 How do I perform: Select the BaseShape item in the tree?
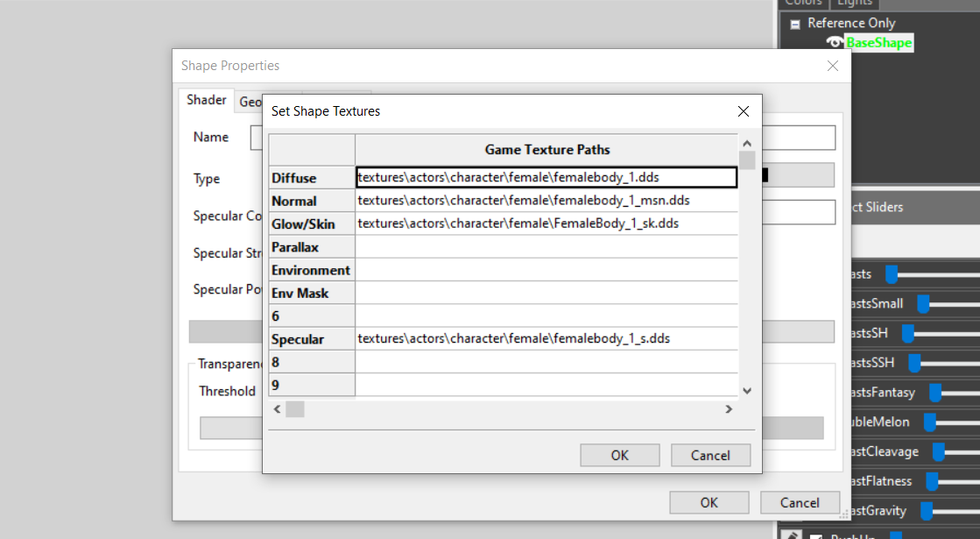[878, 43]
